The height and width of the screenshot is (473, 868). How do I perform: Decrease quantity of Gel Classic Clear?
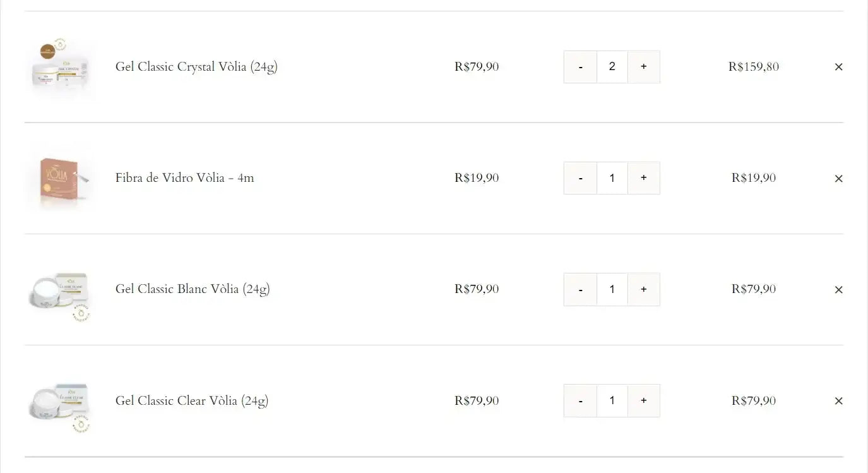click(x=580, y=400)
